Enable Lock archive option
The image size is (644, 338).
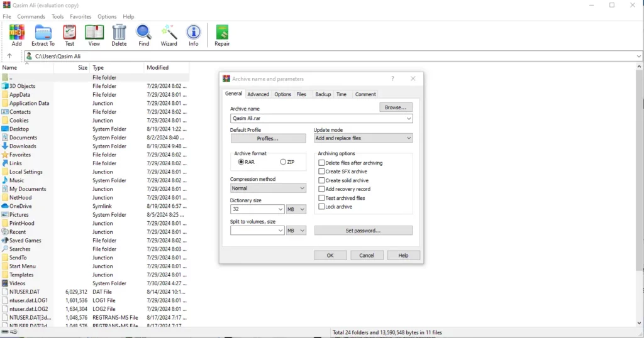321,207
